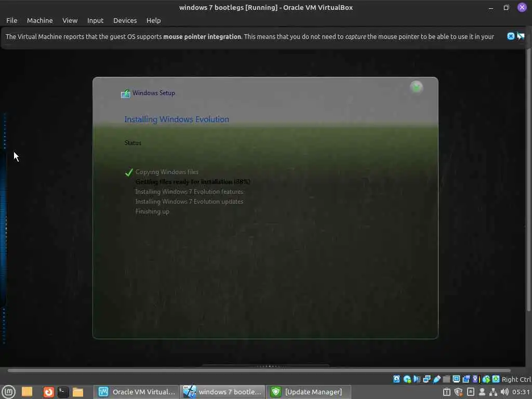
Task: Open the View menu
Action: click(70, 20)
